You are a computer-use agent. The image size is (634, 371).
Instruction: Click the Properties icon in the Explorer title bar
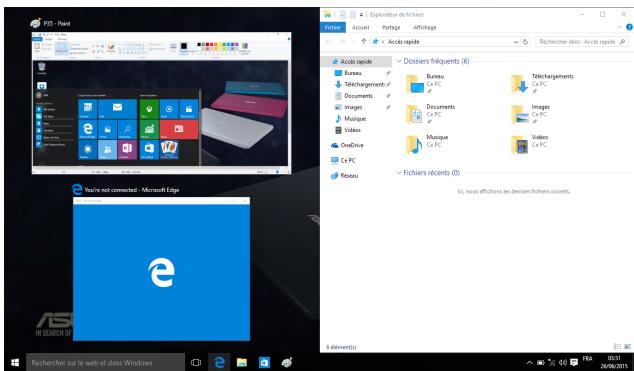[342, 15]
